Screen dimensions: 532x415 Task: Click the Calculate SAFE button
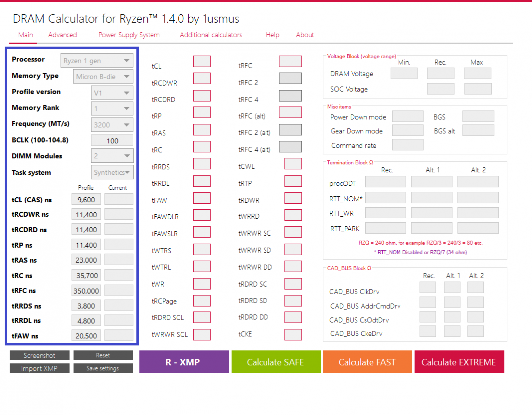pyautogui.click(x=275, y=362)
